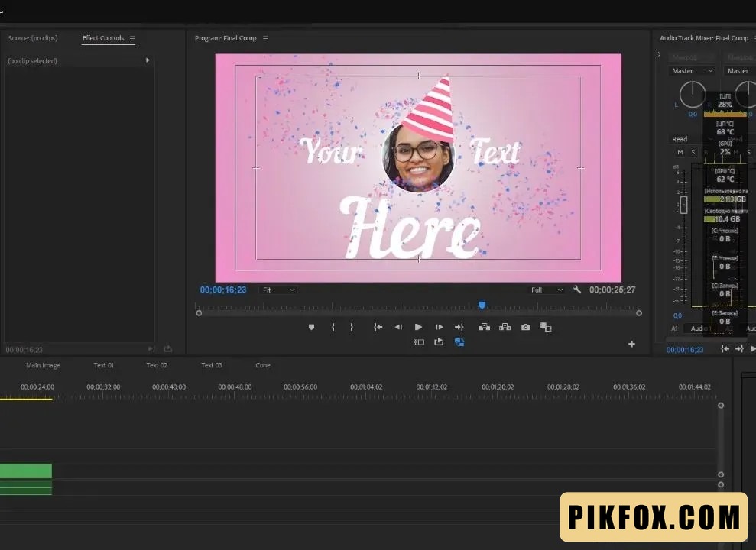Go to Out point in Program monitor
The image size is (756, 550).
click(459, 327)
